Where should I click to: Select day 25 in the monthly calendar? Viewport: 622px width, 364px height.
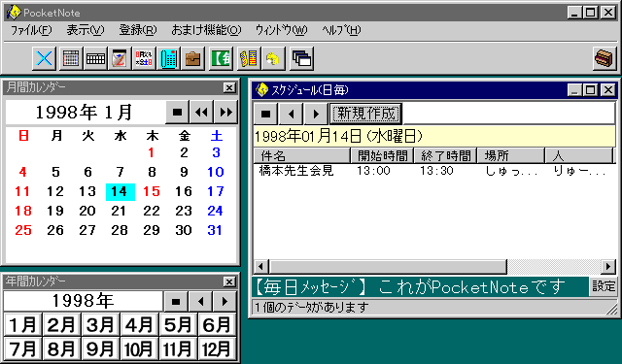click(x=23, y=230)
